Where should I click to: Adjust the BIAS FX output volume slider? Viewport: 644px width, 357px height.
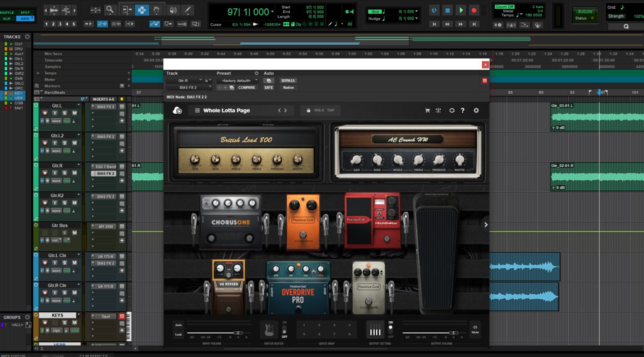coord(453,332)
